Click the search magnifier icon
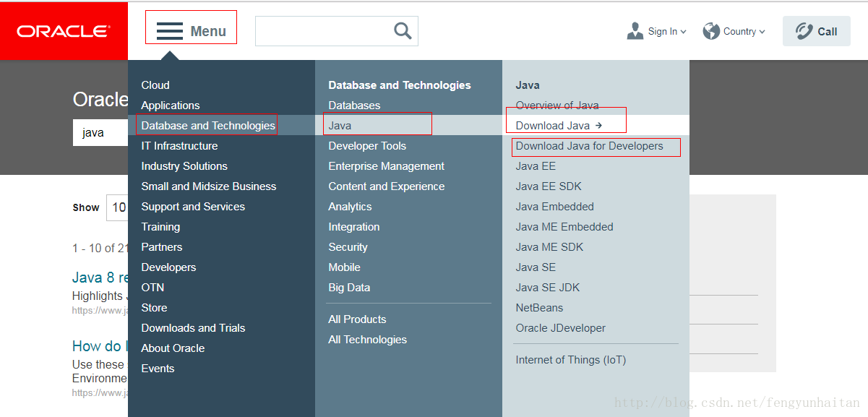 (x=403, y=30)
